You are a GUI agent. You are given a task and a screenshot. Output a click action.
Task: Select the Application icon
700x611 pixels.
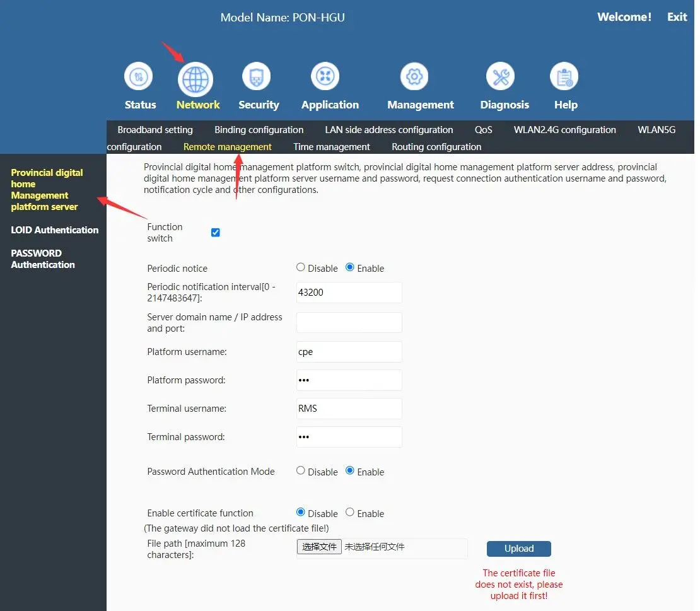click(x=325, y=77)
